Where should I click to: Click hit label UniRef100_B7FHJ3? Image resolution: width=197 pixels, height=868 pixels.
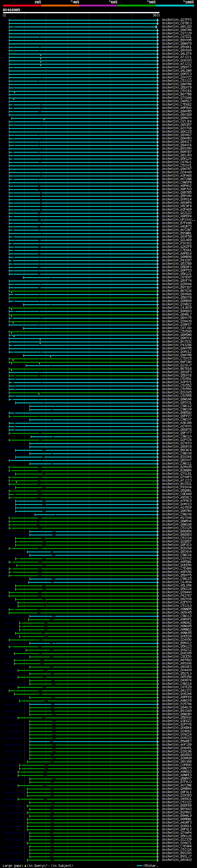click(x=177, y=782)
